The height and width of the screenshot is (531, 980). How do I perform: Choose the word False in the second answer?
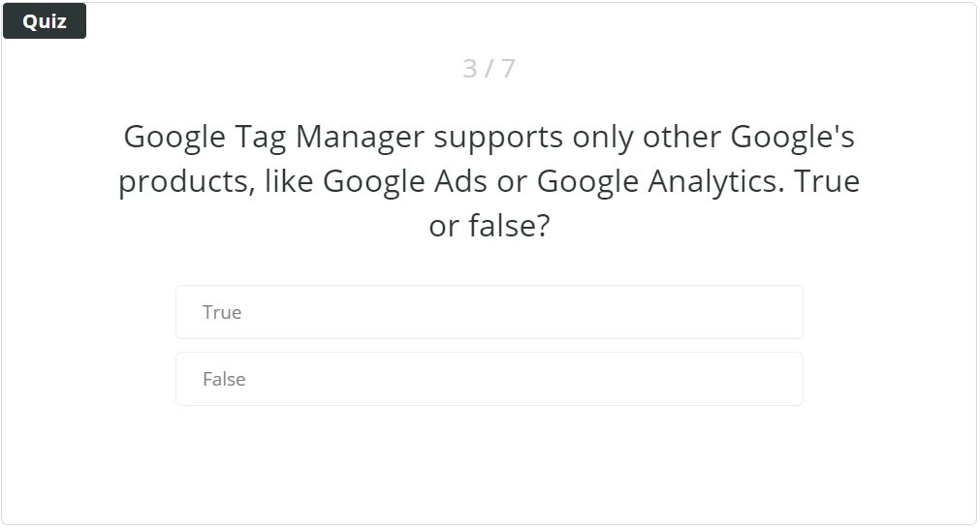[224, 379]
